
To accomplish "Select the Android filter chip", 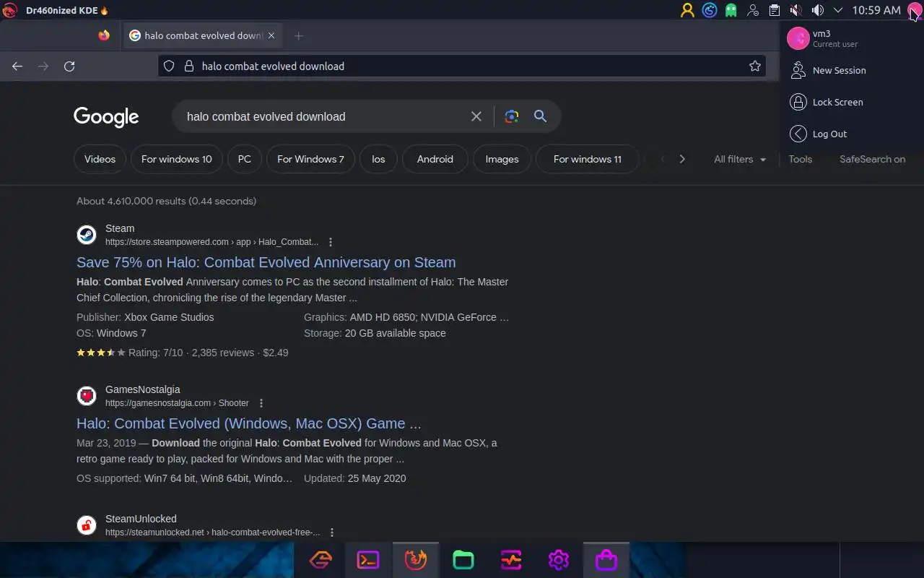I will coord(435,159).
